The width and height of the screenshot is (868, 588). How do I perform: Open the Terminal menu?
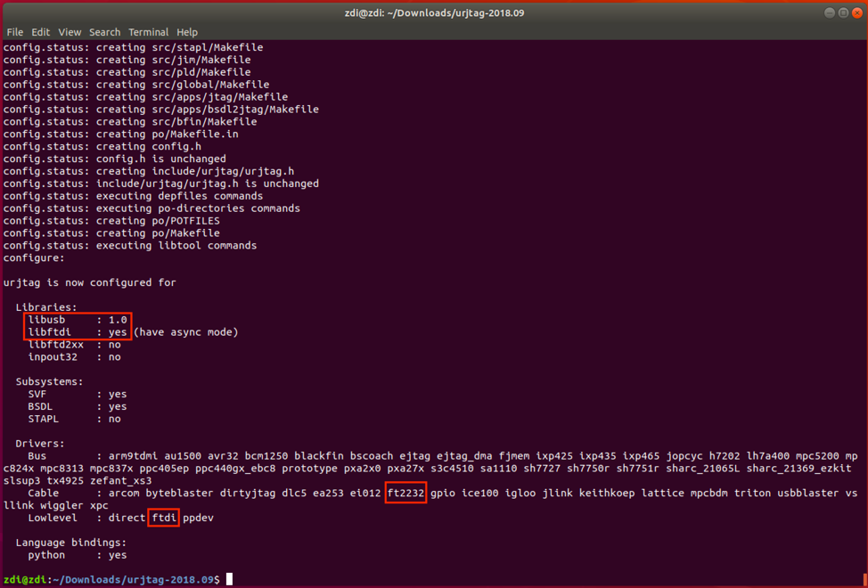[x=148, y=32]
